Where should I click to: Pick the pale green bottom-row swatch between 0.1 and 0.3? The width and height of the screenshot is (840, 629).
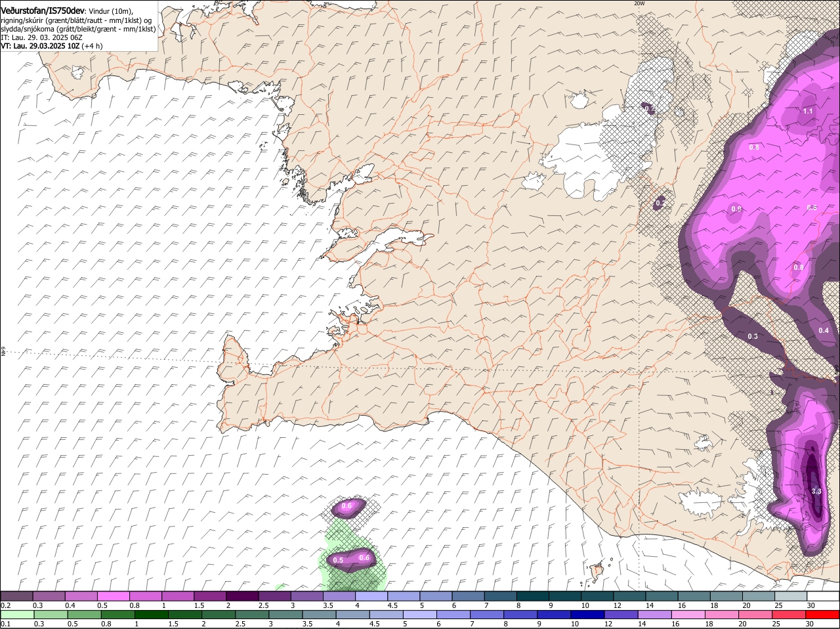click(x=17, y=615)
